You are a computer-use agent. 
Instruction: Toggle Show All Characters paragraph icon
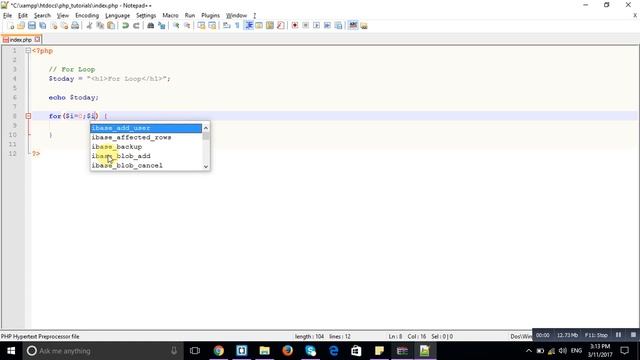click(237, 26)
